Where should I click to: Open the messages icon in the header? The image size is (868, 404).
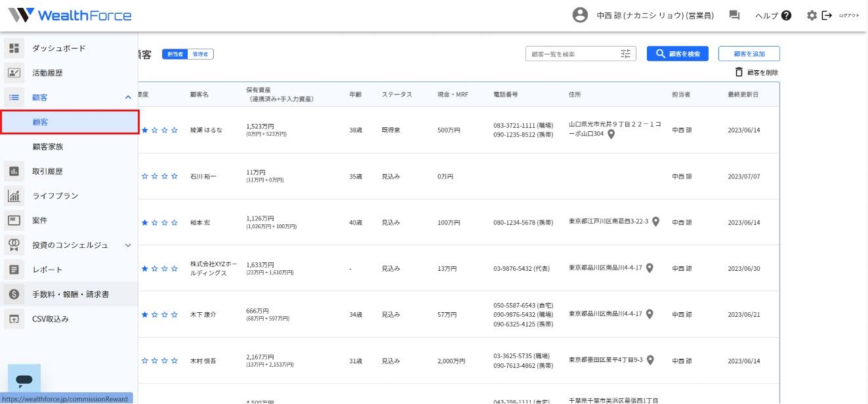(735, 15)
